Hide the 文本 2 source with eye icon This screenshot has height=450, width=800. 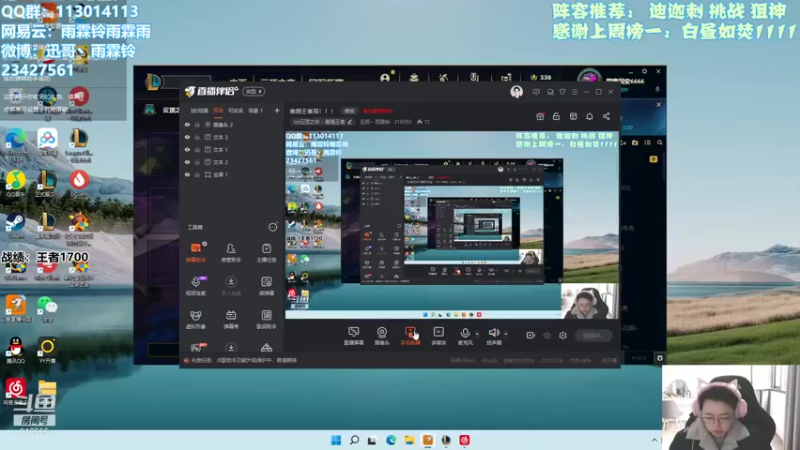pyautogui.click(x=187, y=162)
